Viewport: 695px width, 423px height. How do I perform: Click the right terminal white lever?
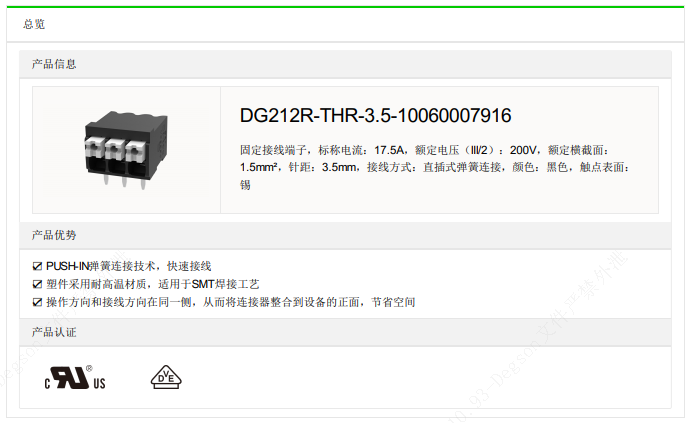coord(135,151)
